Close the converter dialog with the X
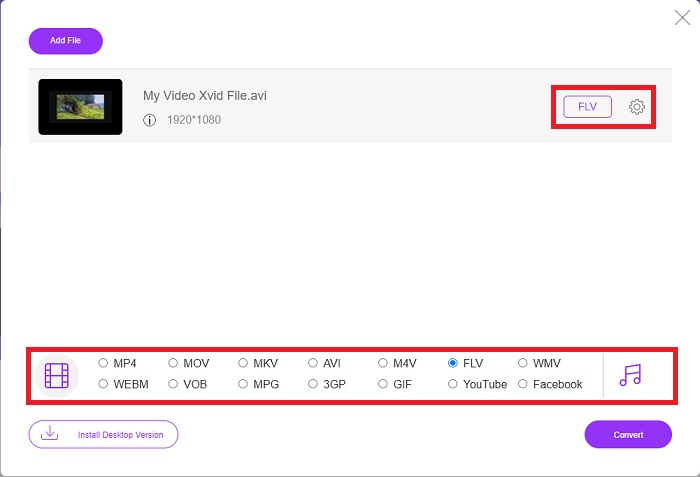Viewport: 700px width, 477px height. point(682,18)
